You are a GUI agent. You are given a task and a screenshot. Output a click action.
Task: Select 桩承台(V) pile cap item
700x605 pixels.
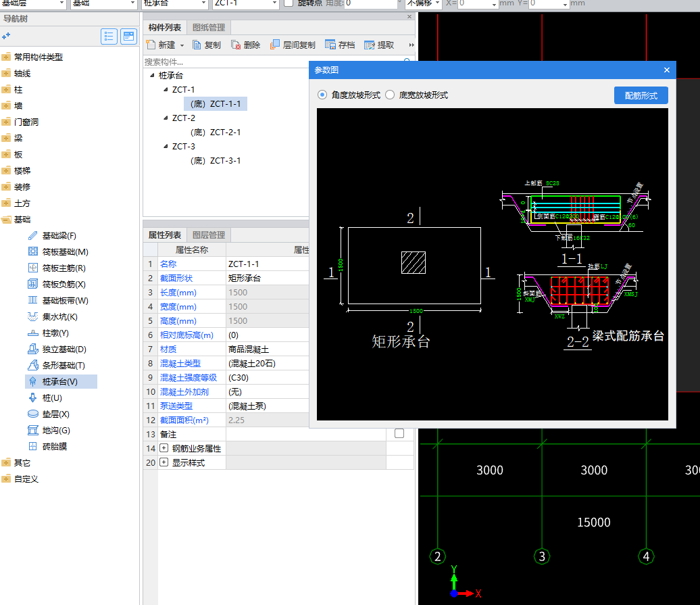tap(61, 382)
